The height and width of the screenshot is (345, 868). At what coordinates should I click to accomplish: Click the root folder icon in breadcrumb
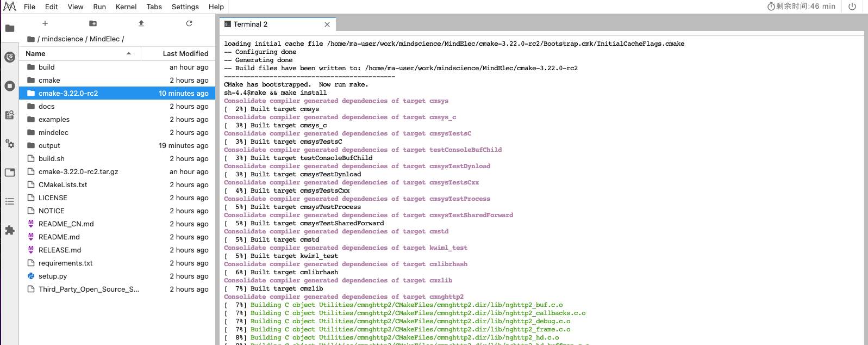pos(31,39)
